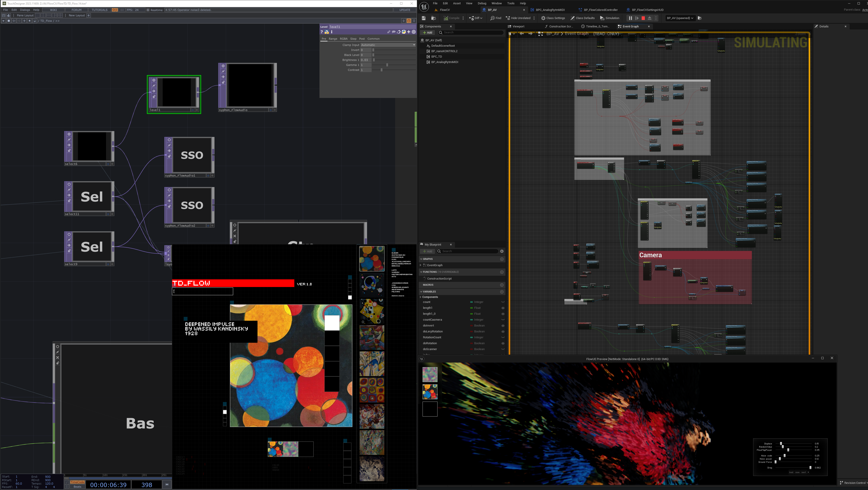The image size is (868, 490).
Task: Click the Hide Unrelated icon
Action: pyautogui.click(x=508, y=18)
